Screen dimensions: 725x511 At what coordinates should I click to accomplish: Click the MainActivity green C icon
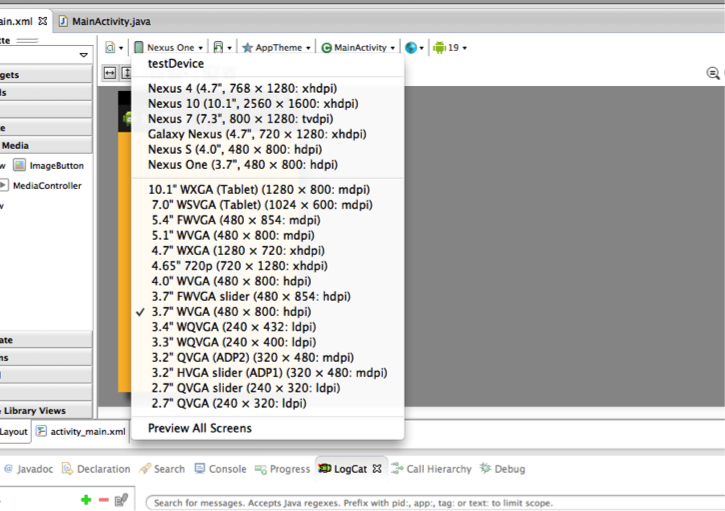pos(326,48)
